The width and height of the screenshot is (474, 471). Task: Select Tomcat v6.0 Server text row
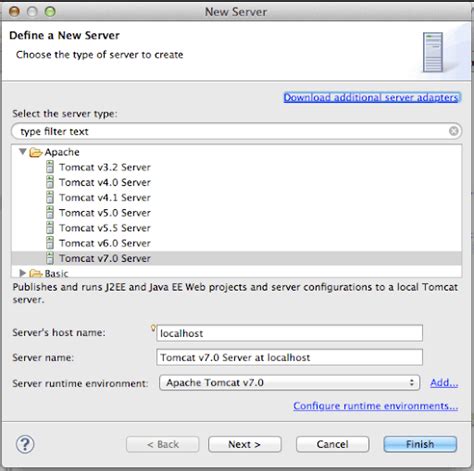pyautogui.click(x=105, y=243)
